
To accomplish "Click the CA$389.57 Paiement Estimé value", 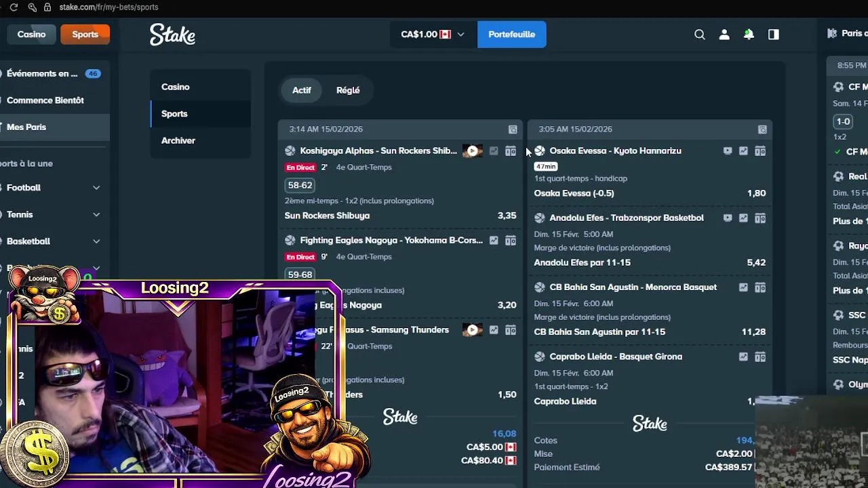I will tap(729, 468).
